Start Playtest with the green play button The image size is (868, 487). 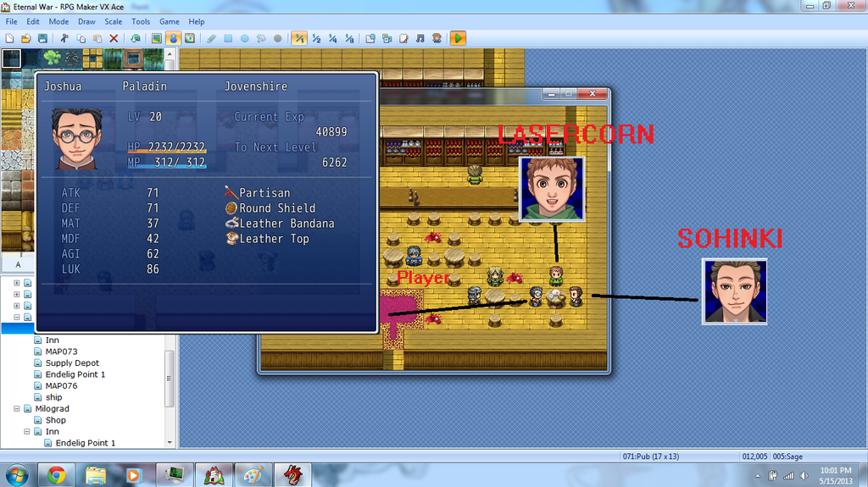coord(458,38)
